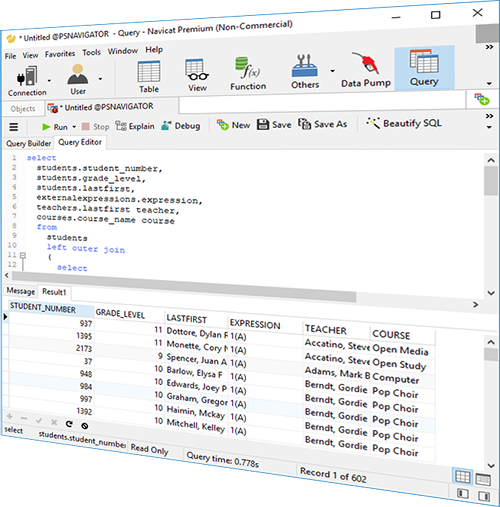The height and width of the screenshot is (507, 500).
Task: Apply changes with the checkmark icon
Action: tap(39, 421)
